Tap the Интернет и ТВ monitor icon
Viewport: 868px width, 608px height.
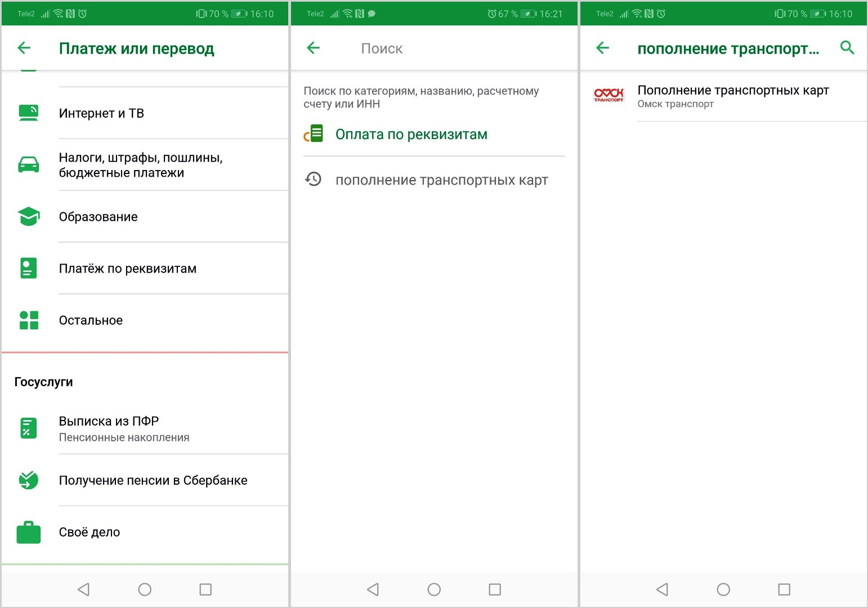click(29, 113)
